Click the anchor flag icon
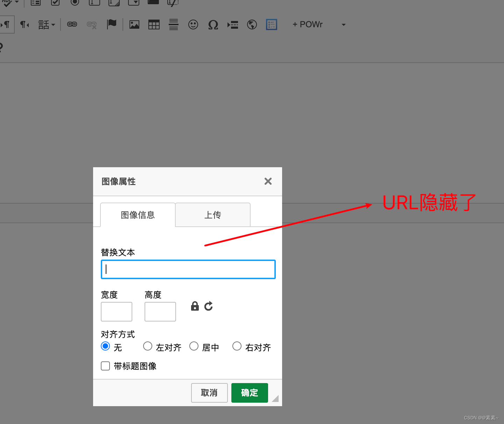The width and height of the screenshot is (504, 424). point(112,24)
